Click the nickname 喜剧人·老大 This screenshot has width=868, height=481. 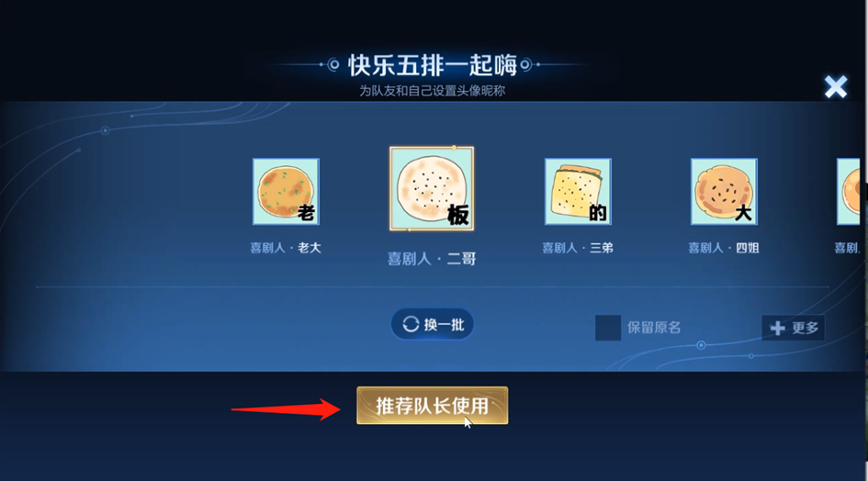pyautogui.click(x=286, y=248)
